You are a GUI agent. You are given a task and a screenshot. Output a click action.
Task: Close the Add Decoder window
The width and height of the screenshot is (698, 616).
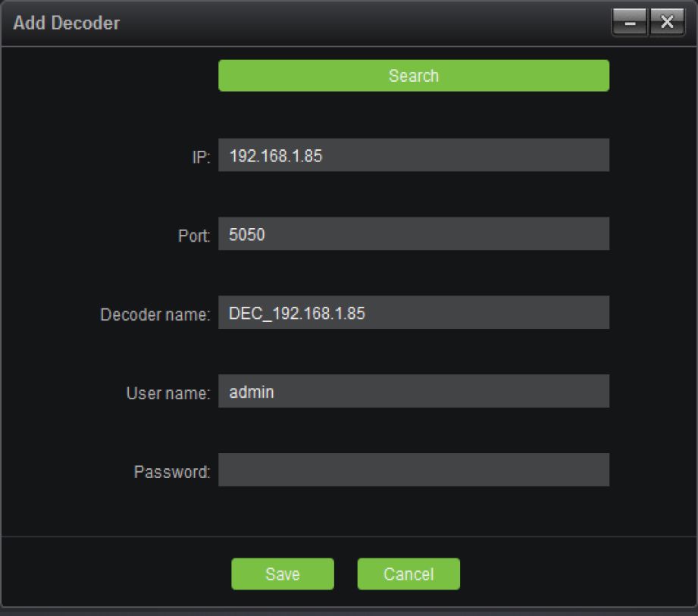pyautogui.click(x=667, y=23)
